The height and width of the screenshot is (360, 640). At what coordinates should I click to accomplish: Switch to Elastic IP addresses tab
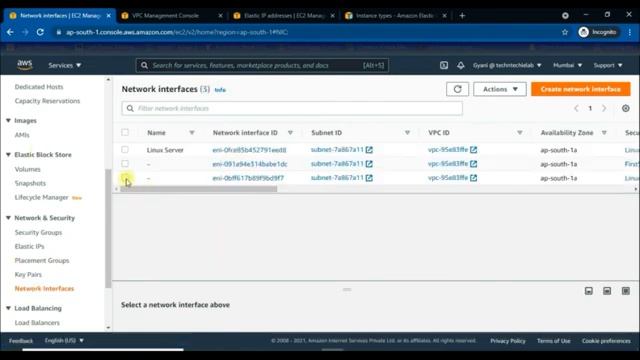click(283, 16)
